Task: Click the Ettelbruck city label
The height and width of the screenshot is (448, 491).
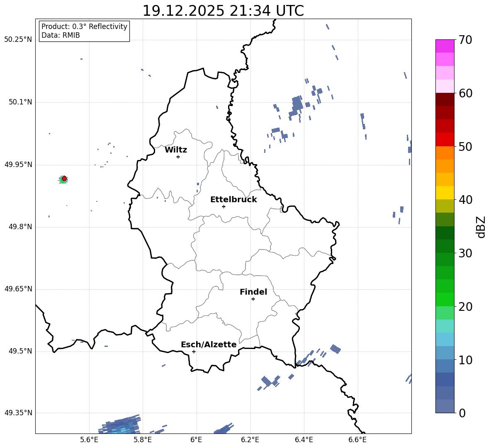Action: [x=233, y=200]
